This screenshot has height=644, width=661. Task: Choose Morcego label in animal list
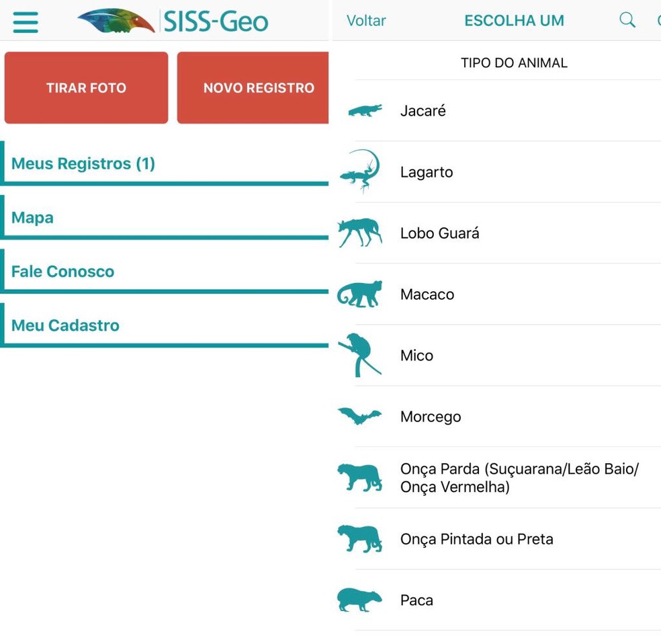pos(431,417)
